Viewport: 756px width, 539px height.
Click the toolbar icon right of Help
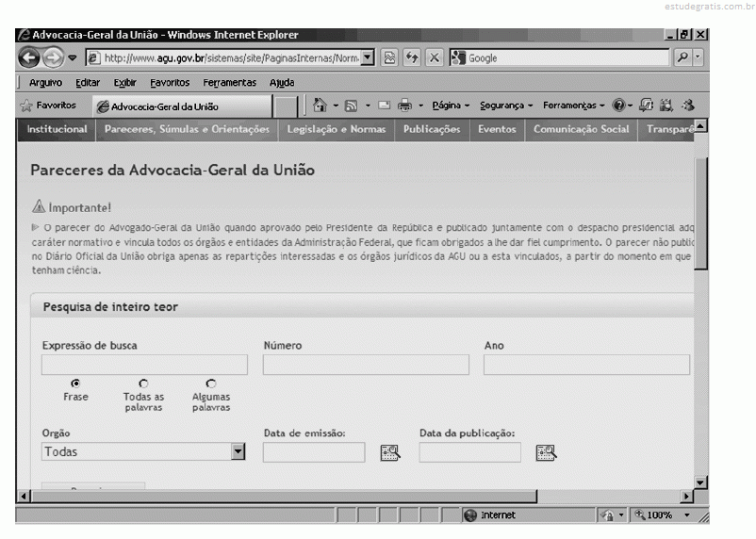point(646,106)
